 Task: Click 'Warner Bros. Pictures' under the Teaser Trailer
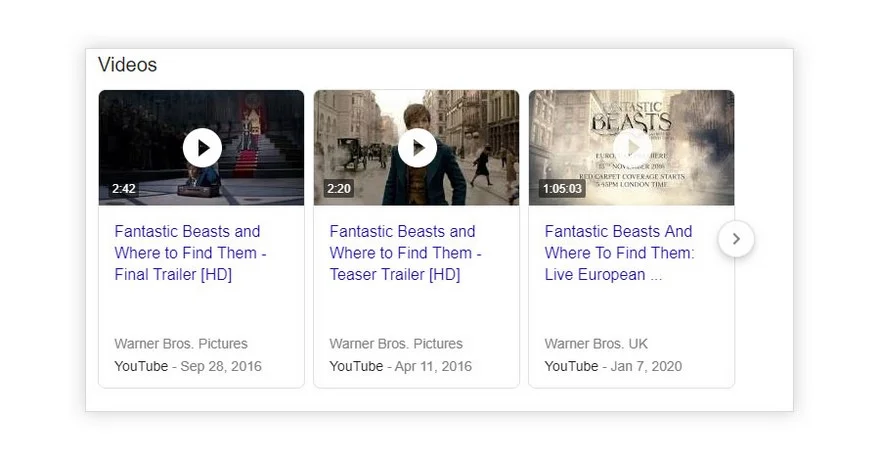point(396,344)
